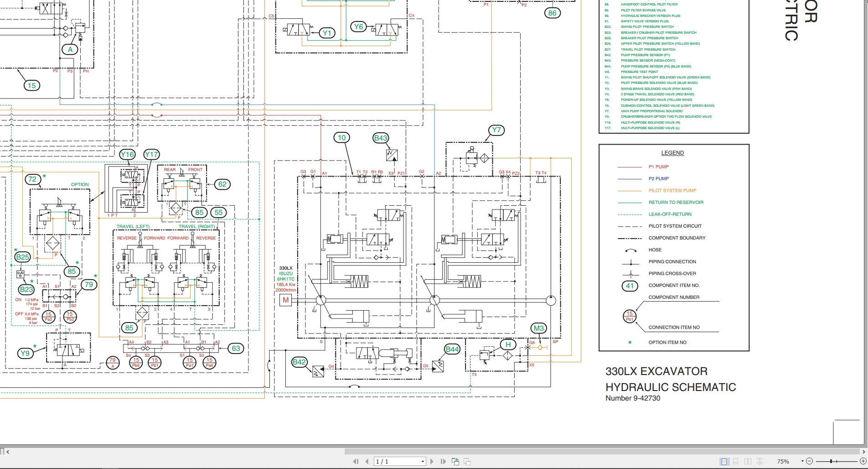Go to the previous page
The image size is (868, 469).
367,462
